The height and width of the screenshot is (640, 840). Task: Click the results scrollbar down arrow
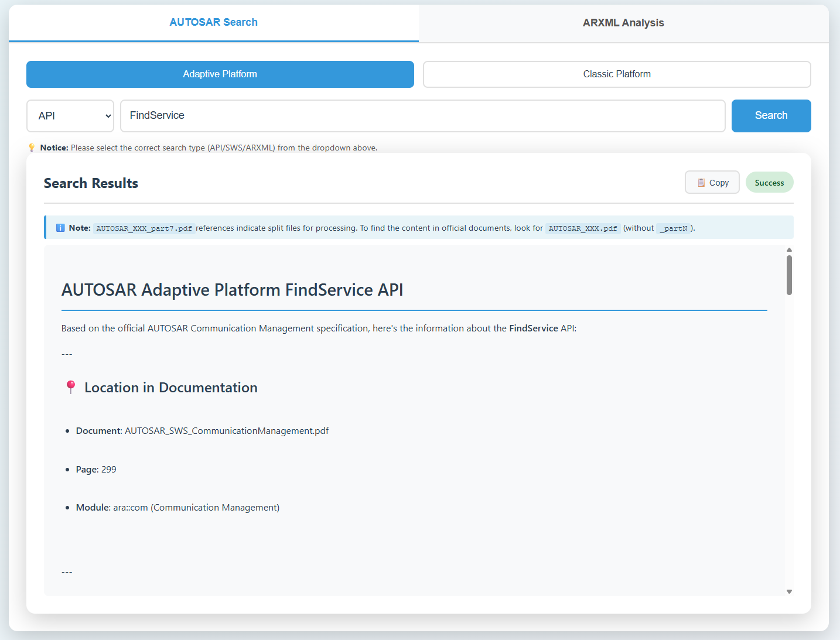(789, 591)
